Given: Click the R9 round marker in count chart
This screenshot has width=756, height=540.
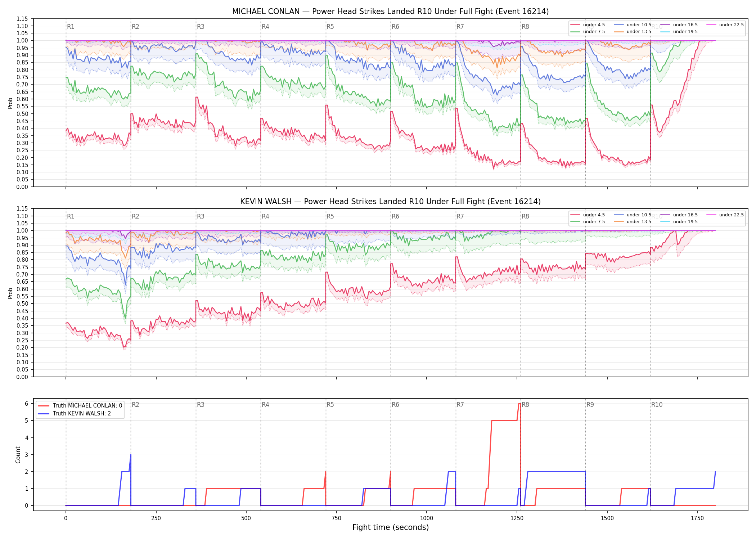Looking at the screenshot, I should (590, 405).
